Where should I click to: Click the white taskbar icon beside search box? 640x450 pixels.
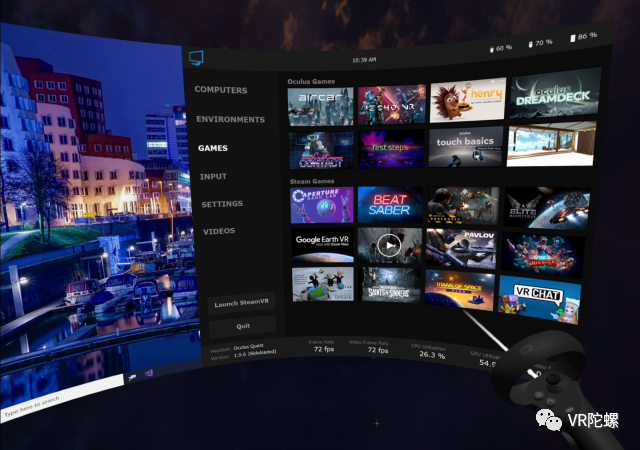[x=132, y=378]
